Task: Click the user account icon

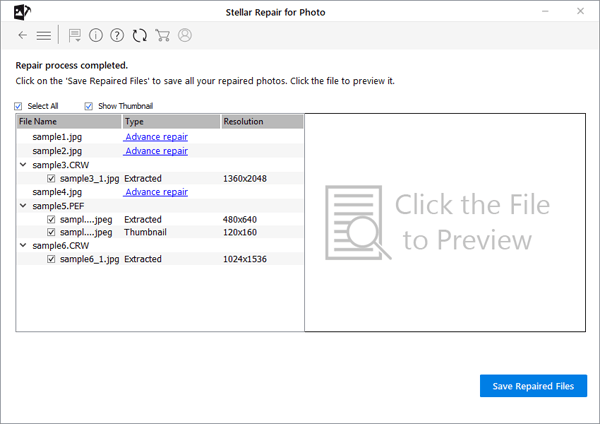Action: click(185, 35)
